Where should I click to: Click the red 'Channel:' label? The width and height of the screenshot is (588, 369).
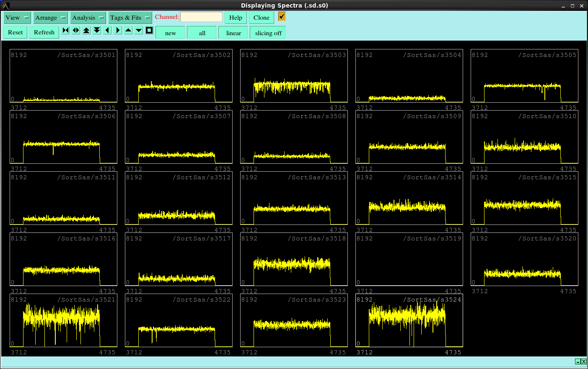167,17
